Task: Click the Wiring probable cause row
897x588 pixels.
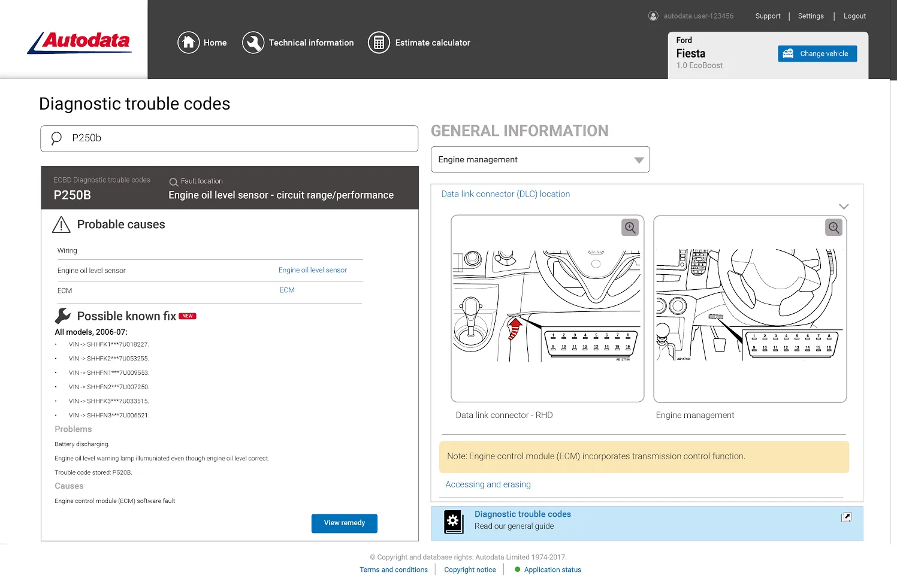Action: [210, 250]
